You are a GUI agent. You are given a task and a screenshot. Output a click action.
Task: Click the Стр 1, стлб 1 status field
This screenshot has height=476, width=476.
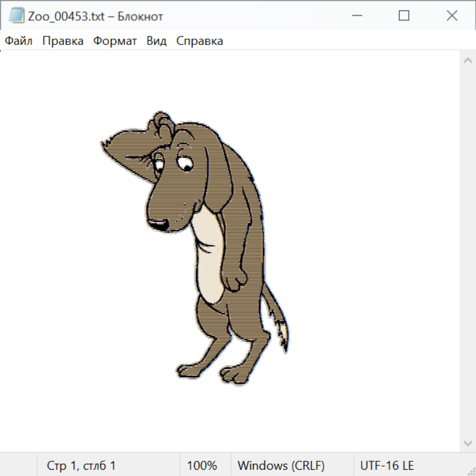81,466
